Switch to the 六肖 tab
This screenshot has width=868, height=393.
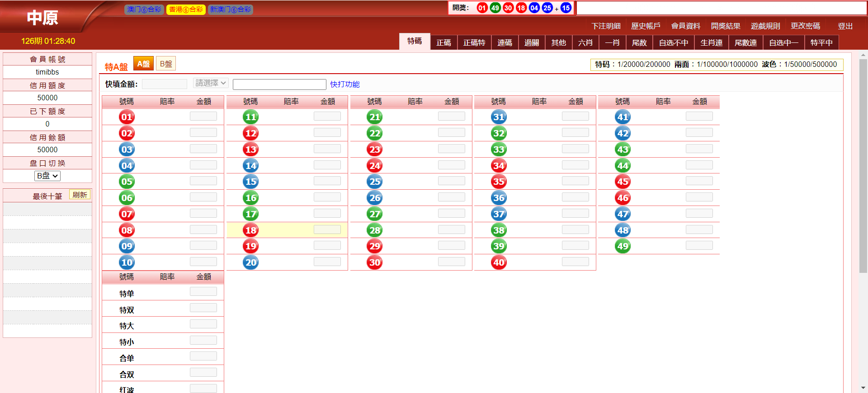pyautogui.click(x=585, y=42)
